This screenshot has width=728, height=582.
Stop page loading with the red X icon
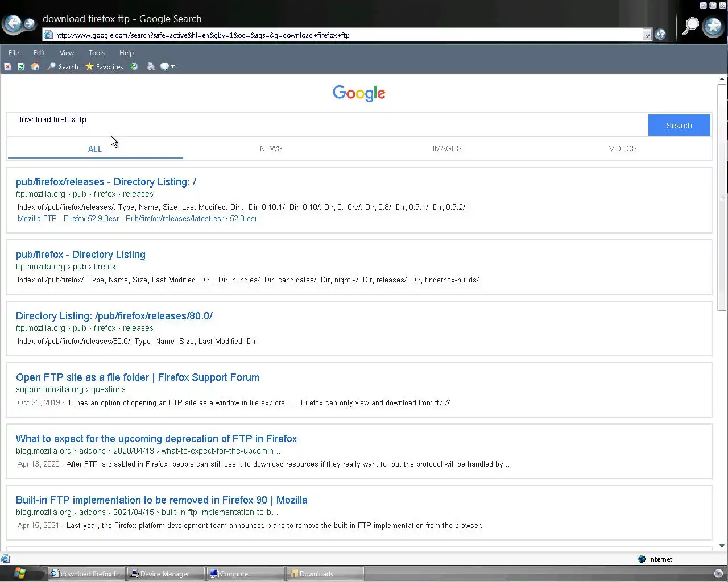7,66
